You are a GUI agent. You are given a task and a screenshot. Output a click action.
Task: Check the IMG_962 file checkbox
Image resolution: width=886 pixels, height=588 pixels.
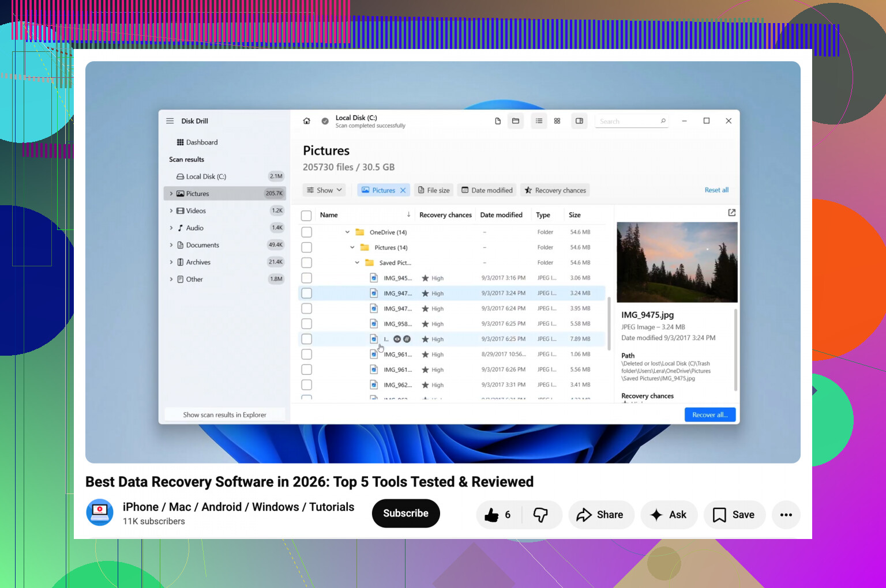click(x=307, y=385)
